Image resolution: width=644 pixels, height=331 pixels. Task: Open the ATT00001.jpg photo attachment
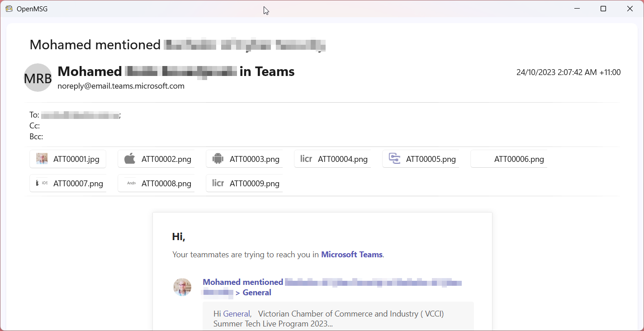68,159
